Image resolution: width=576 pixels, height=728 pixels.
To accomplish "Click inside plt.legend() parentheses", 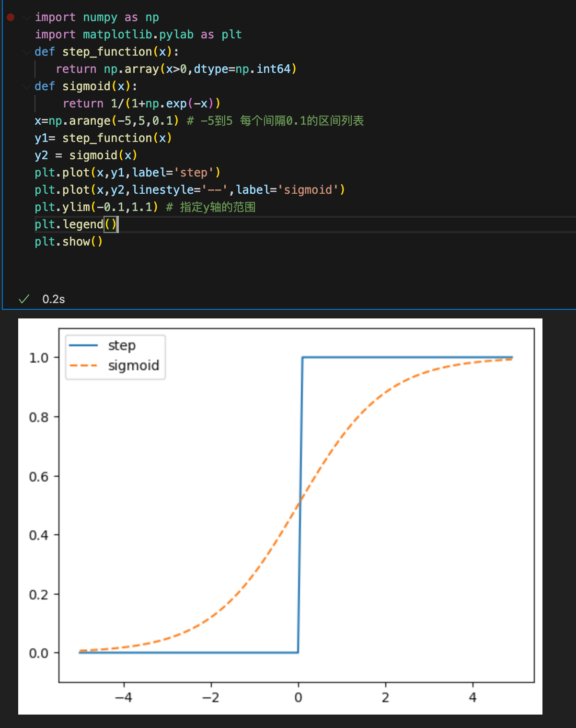I will (x=111, y=224).
